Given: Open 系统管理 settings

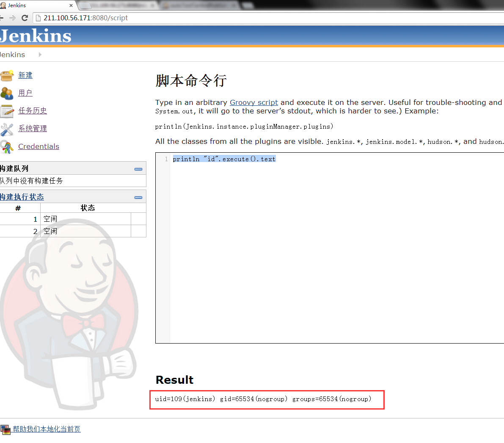Looking at the screenshot, I should click(32, 129).
